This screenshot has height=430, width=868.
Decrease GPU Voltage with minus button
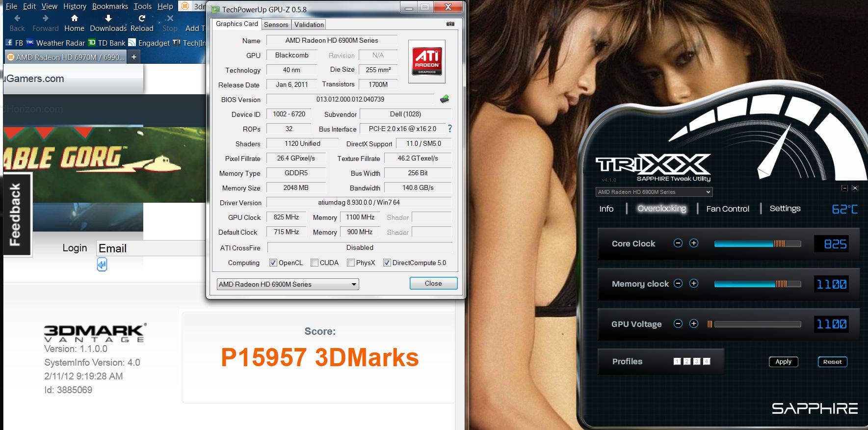(678, 323)
